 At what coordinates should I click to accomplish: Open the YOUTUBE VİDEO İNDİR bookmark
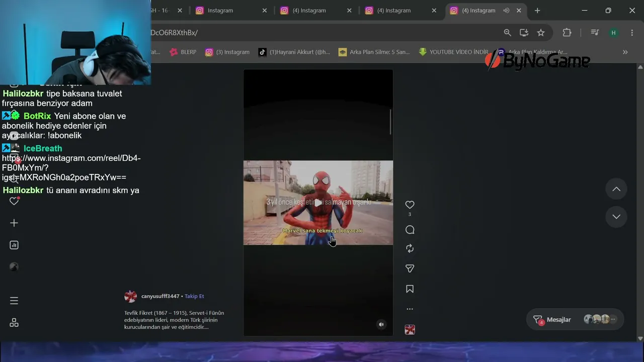coord(453,52)
